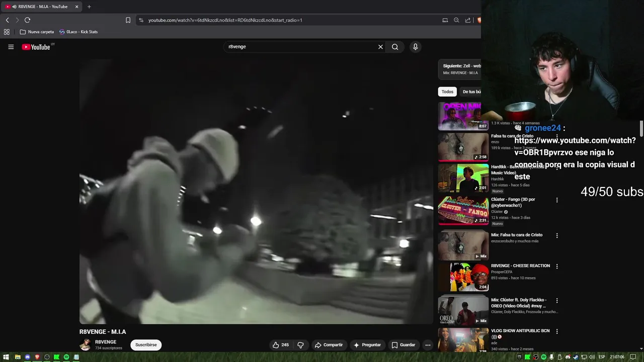The image size is (644, 362).
Task: Open options for Clúster - Fango video
Action: tap(557, 200)
